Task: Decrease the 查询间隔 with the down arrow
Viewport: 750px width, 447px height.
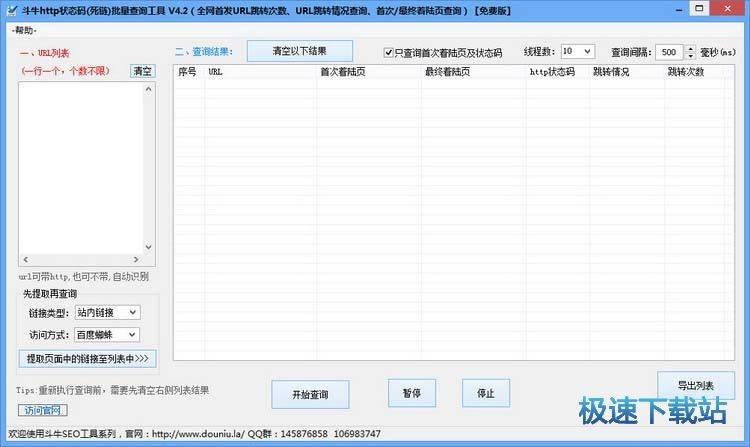Action: 690,56
